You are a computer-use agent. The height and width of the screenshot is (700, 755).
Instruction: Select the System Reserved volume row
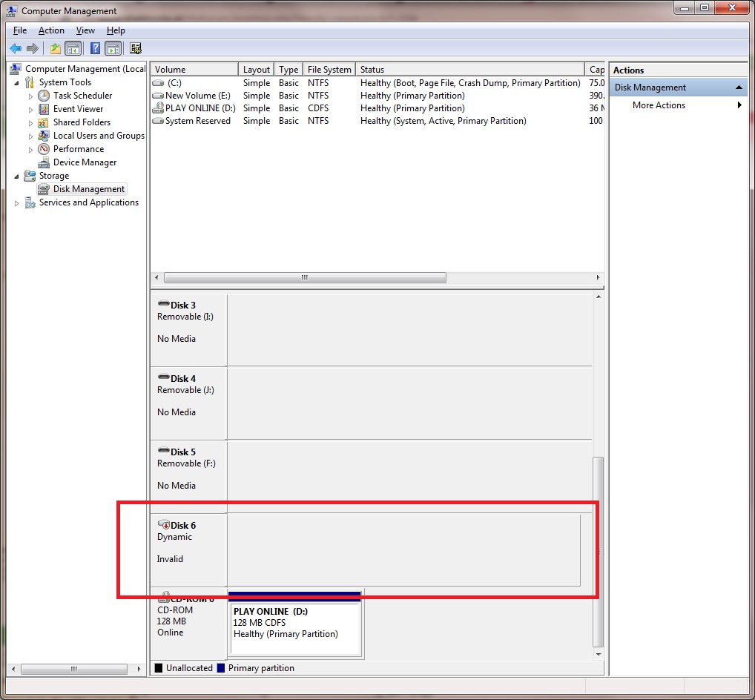click(377, 121)
